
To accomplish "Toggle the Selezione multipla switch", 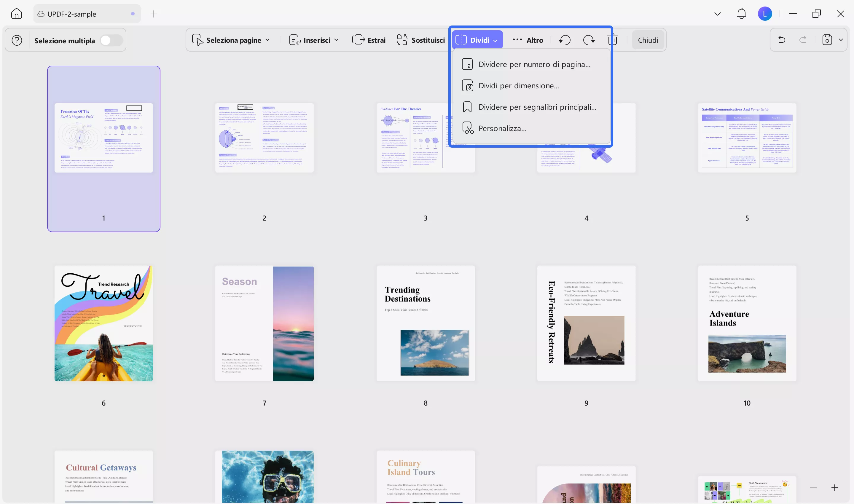I will coord(111,40).
